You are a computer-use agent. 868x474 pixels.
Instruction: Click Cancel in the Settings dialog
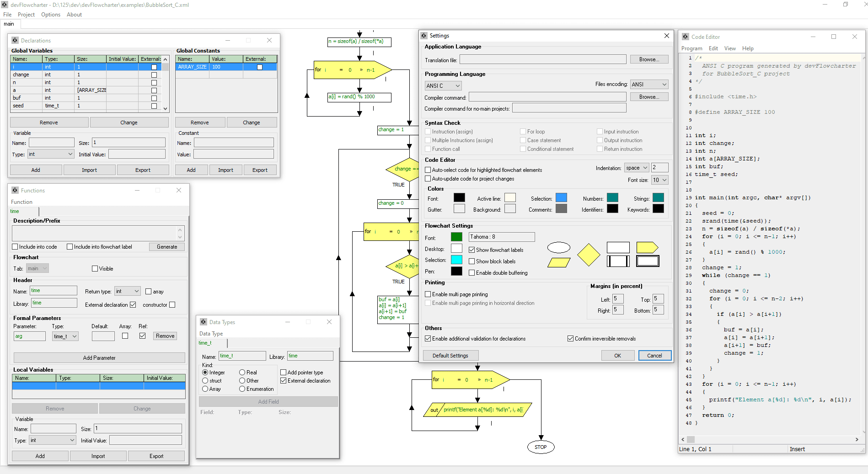tap(654, 356)
